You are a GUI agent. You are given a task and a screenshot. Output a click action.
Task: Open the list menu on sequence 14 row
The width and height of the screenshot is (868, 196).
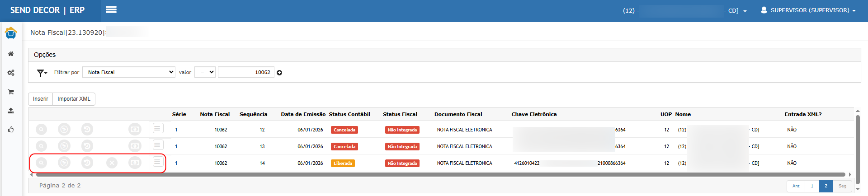157,162
